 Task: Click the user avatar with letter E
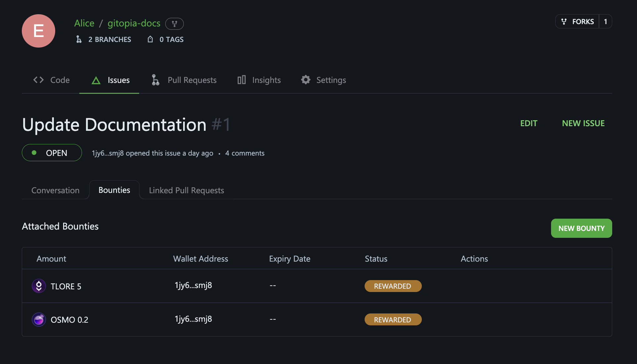coord(38,31)
